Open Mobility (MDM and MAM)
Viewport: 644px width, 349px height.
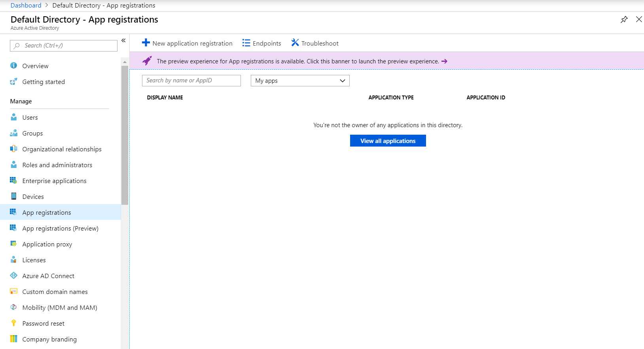tap(60, 307)
